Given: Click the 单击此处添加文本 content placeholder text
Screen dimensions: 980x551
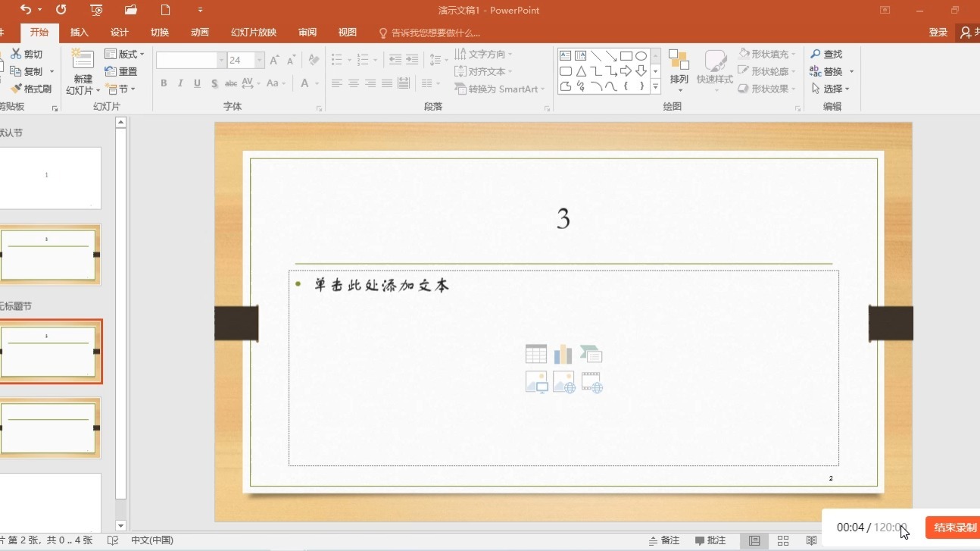Looking at the screenshot, I should pos(382,285).
